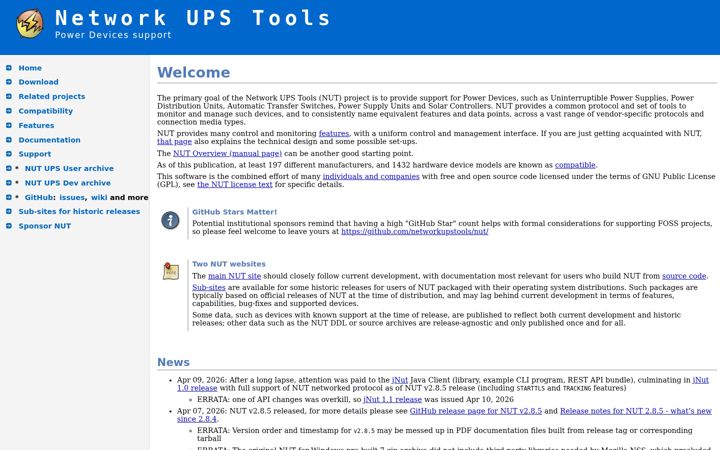Open the jNut link in Apr 09 news
This screenshot has height=450, width=720.
399,380
